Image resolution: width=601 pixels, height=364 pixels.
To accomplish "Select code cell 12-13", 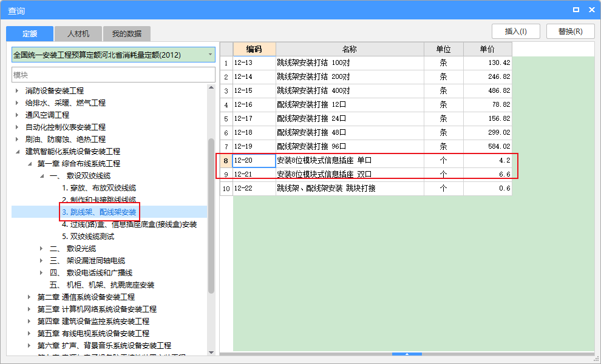I will 254,63.
